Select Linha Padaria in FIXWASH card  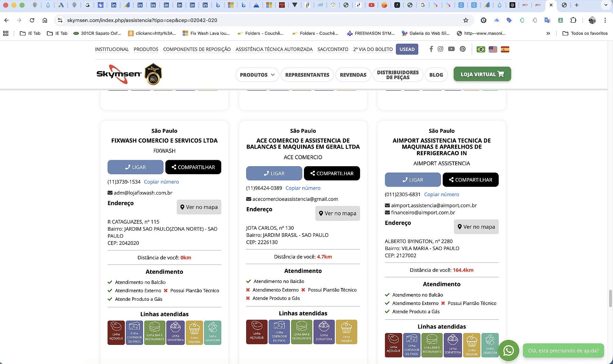194,333
